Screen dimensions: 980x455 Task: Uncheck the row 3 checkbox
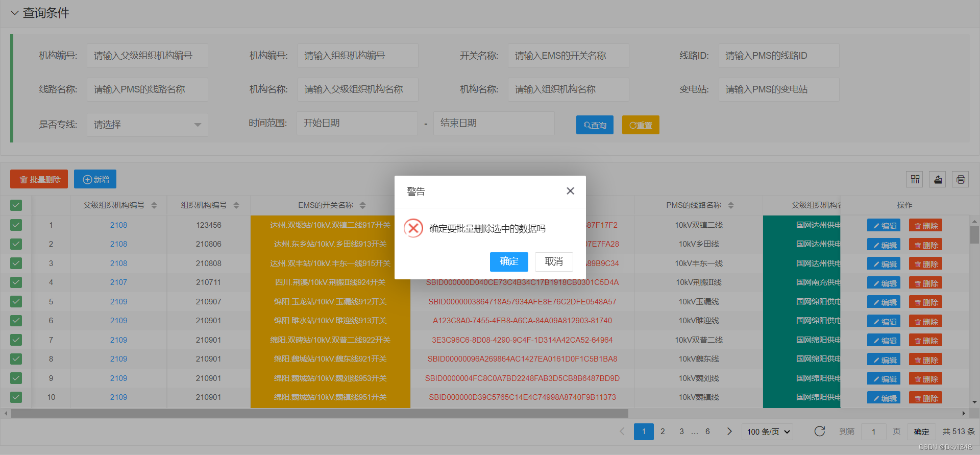pos(16,263)
